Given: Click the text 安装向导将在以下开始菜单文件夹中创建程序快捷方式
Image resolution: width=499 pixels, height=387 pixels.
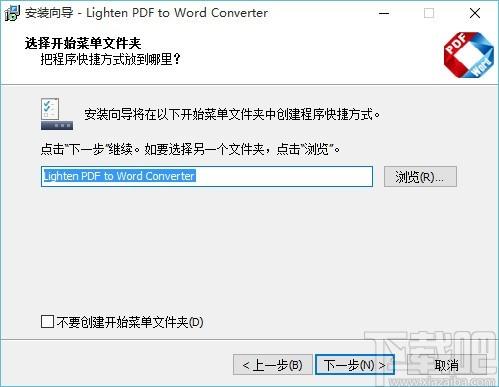Looking at the screenshot, I should [x=232, y=114].
